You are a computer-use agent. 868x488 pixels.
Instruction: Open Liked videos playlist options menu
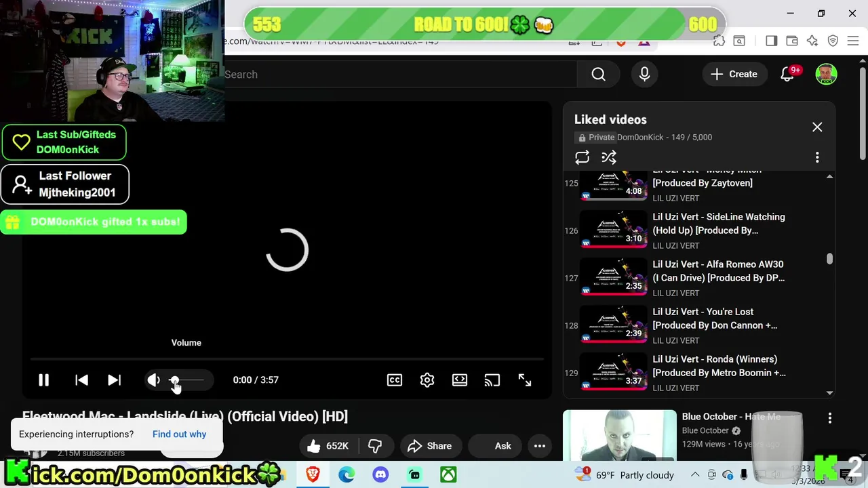tap(817, 157)
